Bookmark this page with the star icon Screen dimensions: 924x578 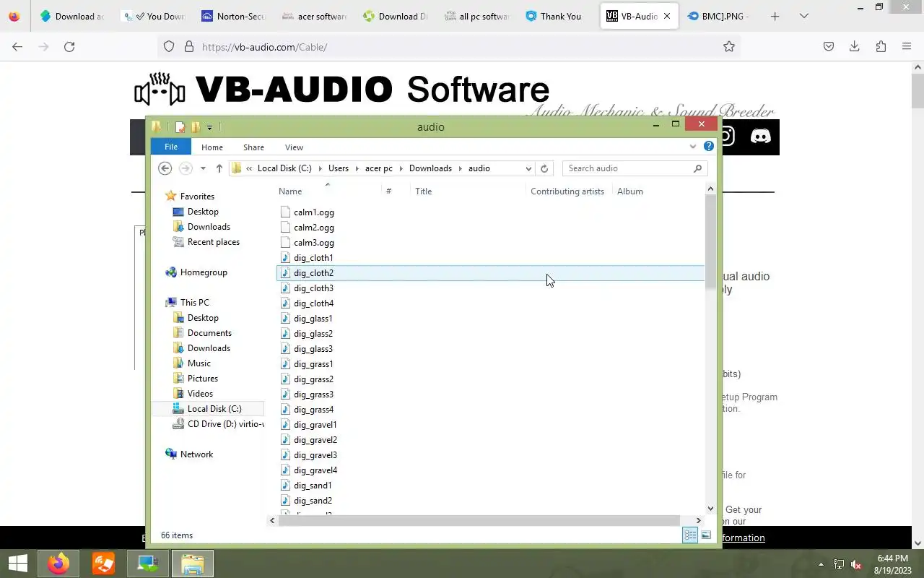(729, 47)
